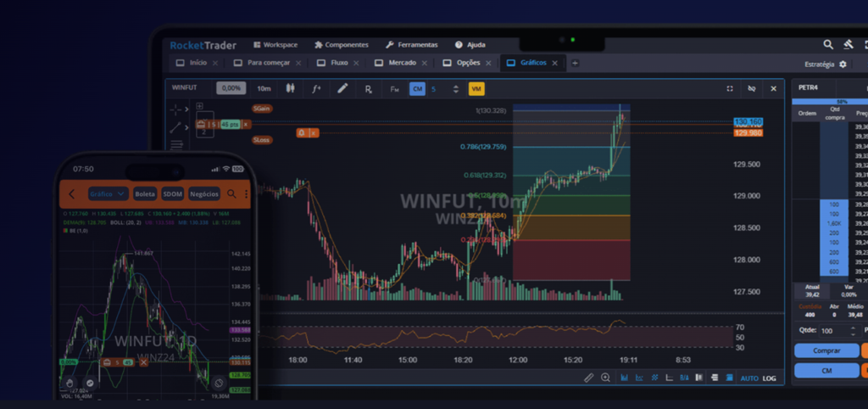Open the Ferramentas menu
868x409 pixels.
(412, 44)
